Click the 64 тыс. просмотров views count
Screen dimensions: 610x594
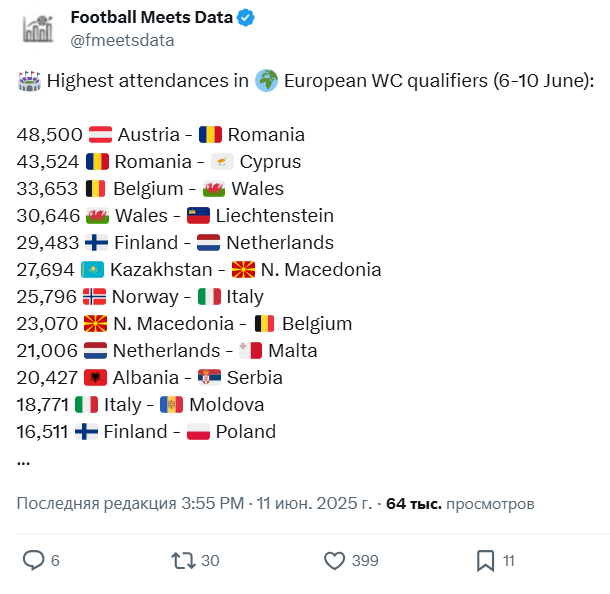coord(460,504)
